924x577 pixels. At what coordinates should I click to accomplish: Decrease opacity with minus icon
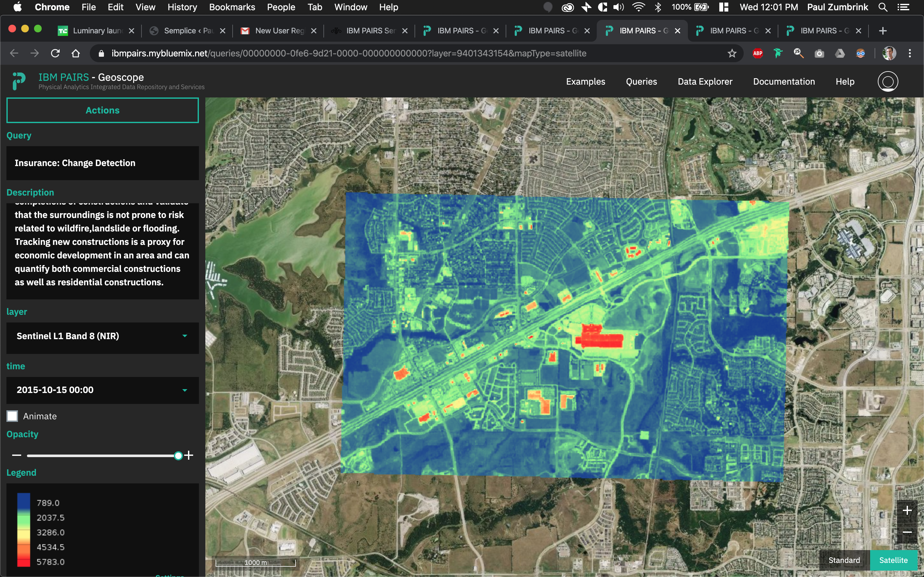tap(16, 455)
